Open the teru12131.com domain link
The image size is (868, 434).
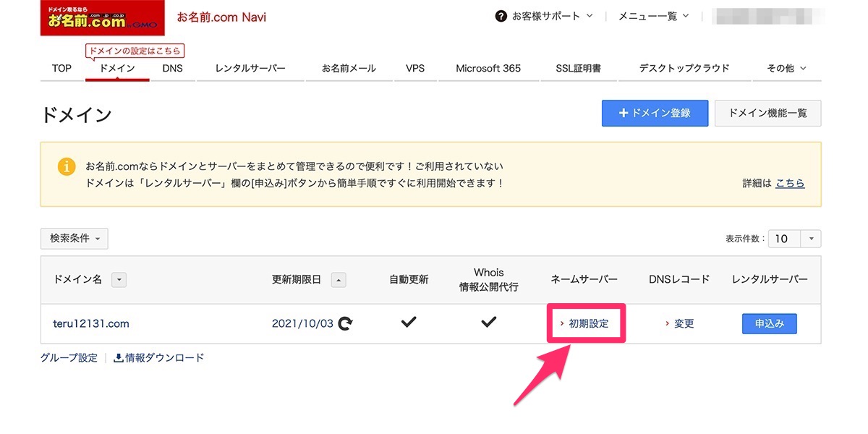pyautogui.click(x=92, y=323)
